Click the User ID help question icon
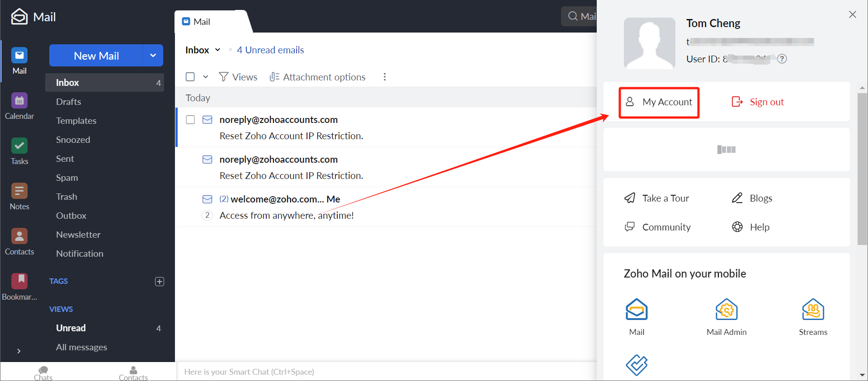This screenshot has height=381, width=868. [x=782, y=59]
